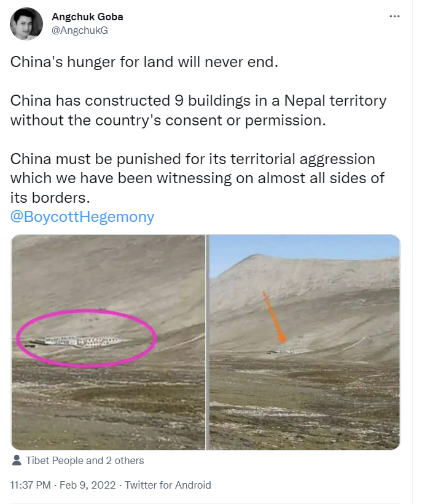Open the @AngchukG handle link
430x504 pixels.
[x=80, y=30]
